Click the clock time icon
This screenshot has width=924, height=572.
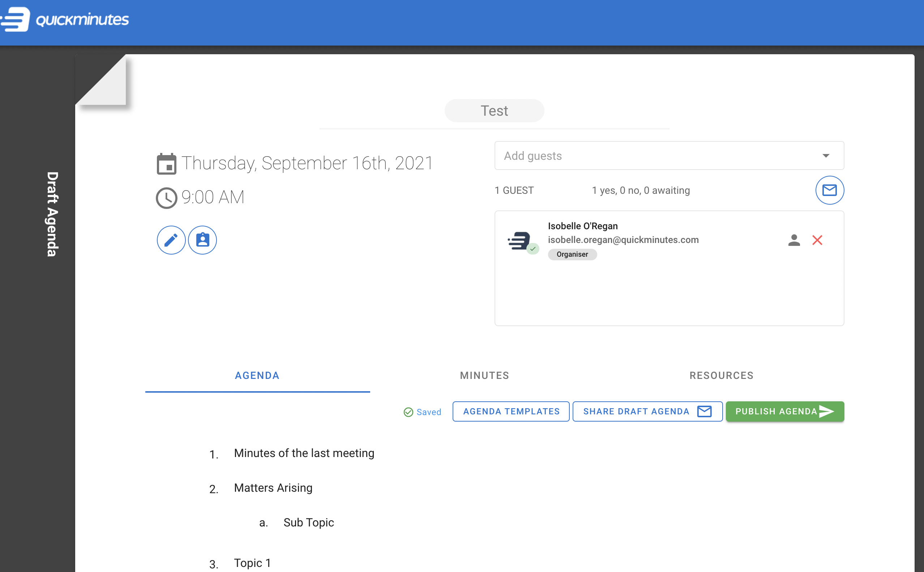click(166, 198)
